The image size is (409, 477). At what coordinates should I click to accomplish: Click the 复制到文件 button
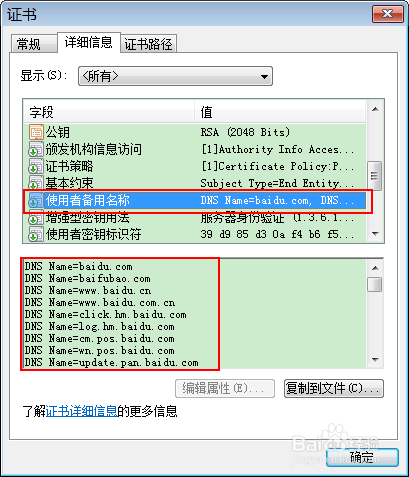334,389
